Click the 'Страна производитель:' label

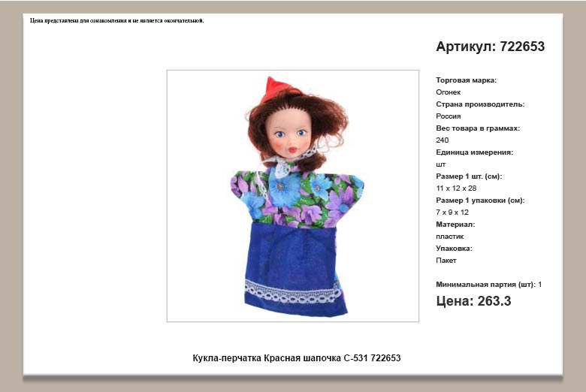tap(480, 104)
